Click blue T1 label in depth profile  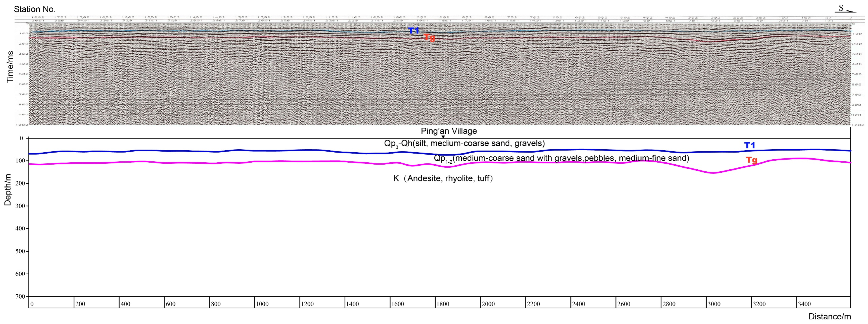point(749,145)
